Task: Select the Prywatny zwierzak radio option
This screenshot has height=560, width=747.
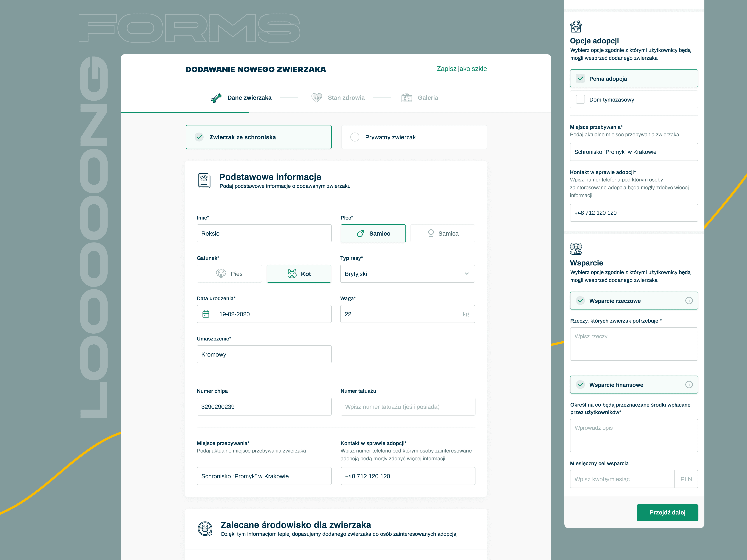Action: (355, 137)
